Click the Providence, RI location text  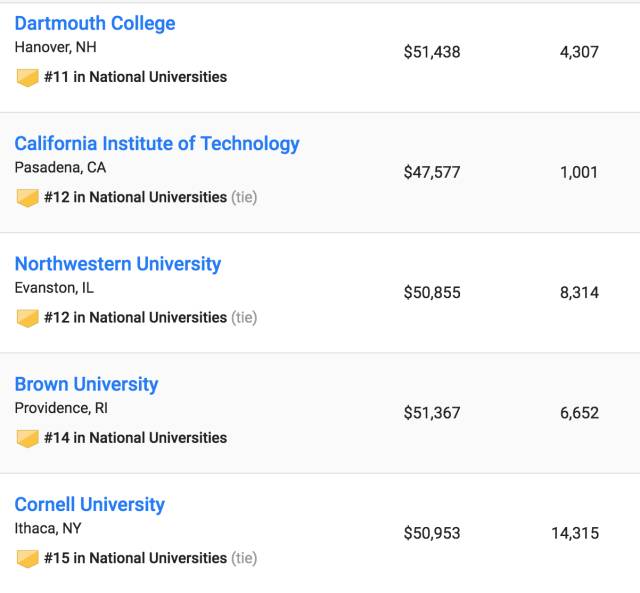[61, 408]
